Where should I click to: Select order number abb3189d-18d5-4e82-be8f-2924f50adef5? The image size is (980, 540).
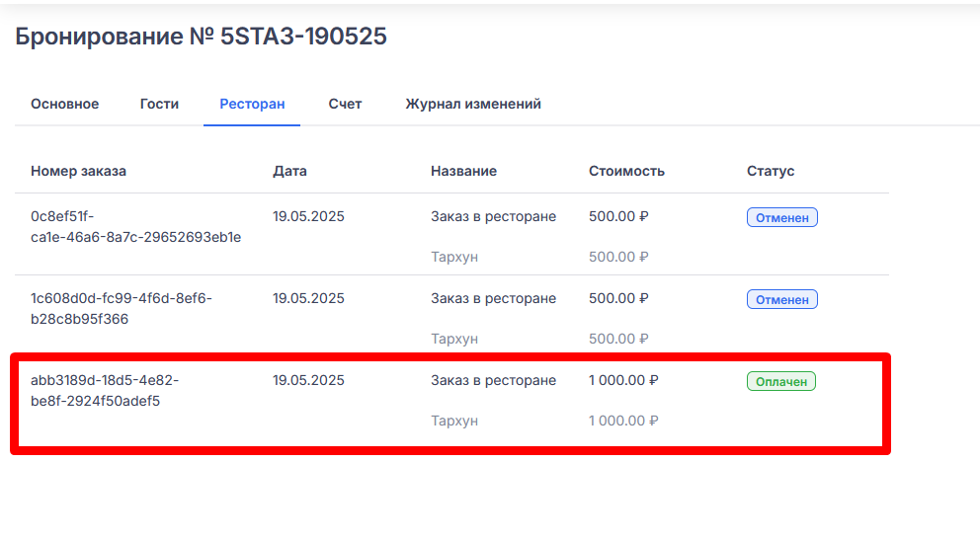pos(105,390)
